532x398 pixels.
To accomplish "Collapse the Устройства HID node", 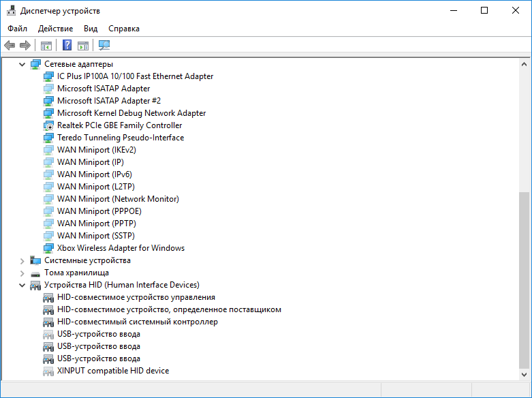I will (x=22, y=286).
